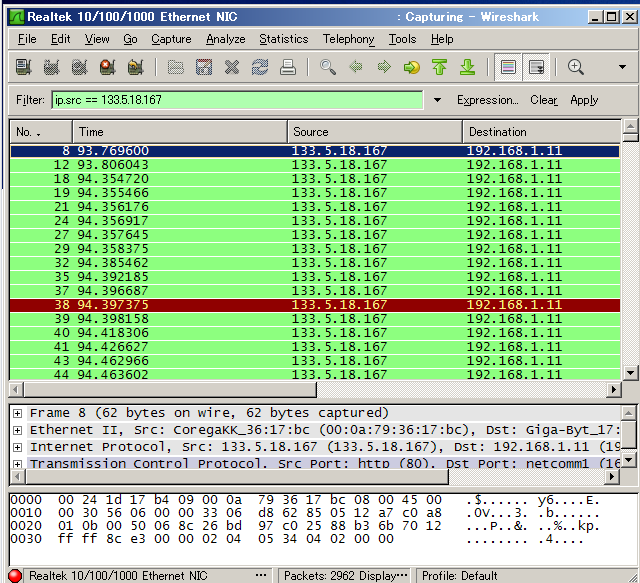Viewport: 640px width, 583px height.
Task: Open the Edit menu
Action: click(60, 39)
